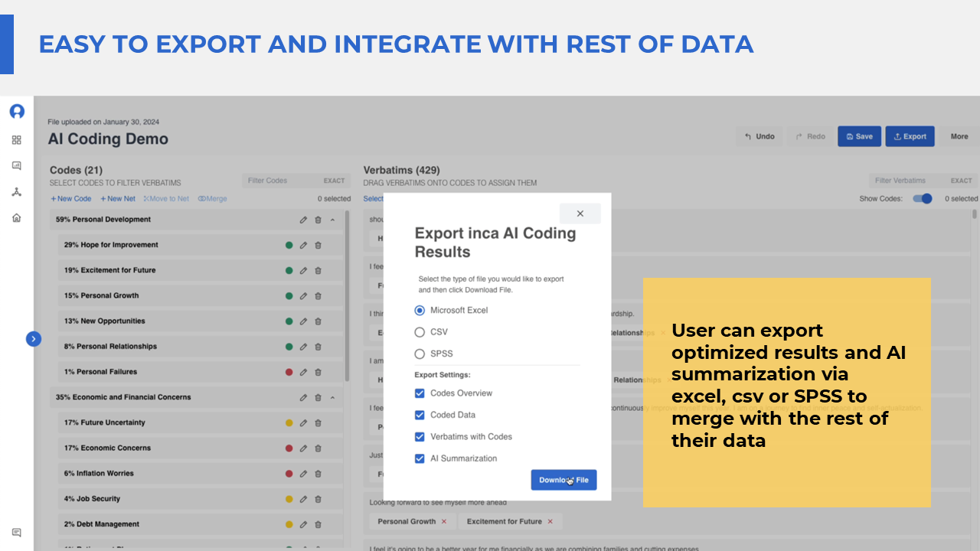
Task: Click the green dot for Personal Growth
Action: tap(289, 296)
